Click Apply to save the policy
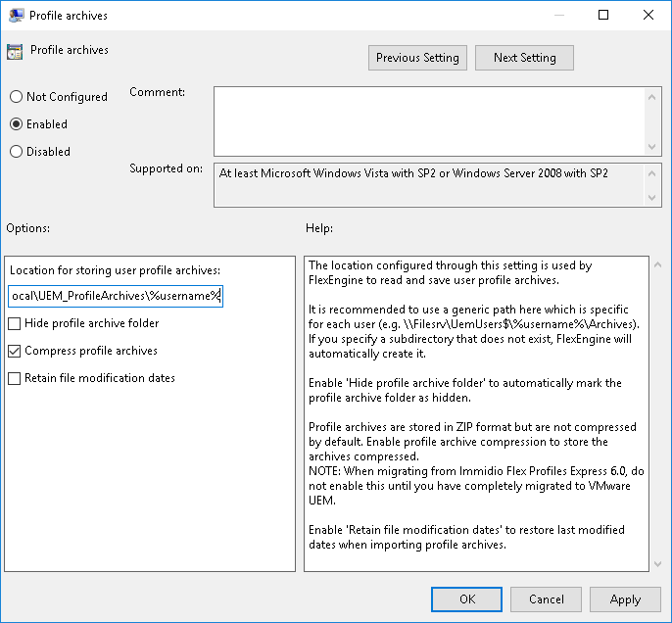The width and height of the screenshot is (672, 623). click(625, 599)
